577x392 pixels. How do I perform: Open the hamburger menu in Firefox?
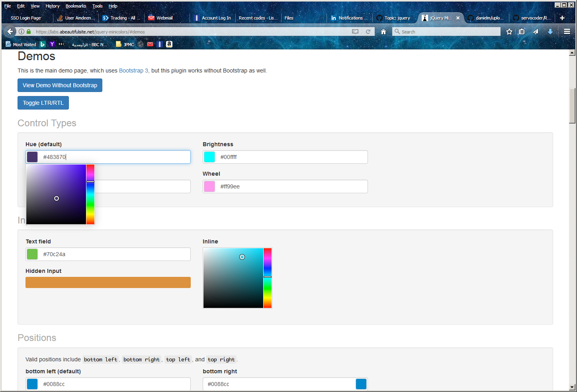[567, 31]
